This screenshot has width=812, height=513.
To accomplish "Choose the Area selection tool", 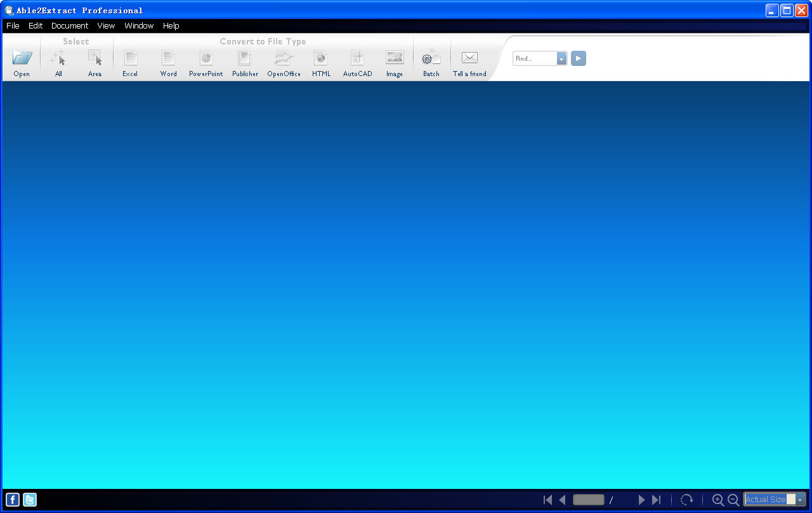I will click(95, 58).
